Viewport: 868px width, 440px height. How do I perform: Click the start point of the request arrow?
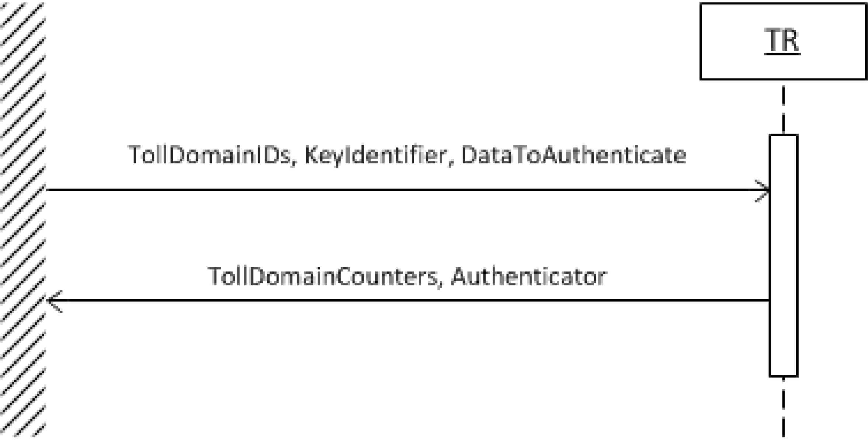[48, 190]
